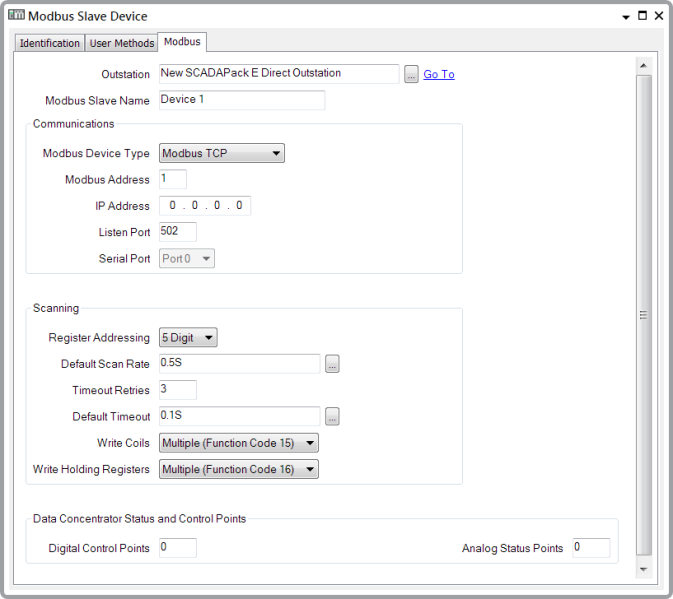
Task: Switch to the User Methods tab
Action: pyautogui.click(x=122, y=43)
